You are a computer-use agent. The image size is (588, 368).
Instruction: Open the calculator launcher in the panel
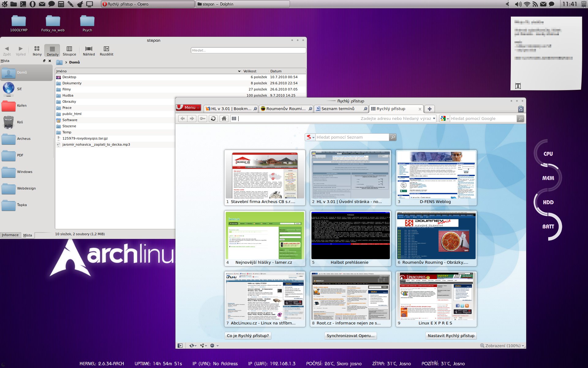tap(61, 4)
